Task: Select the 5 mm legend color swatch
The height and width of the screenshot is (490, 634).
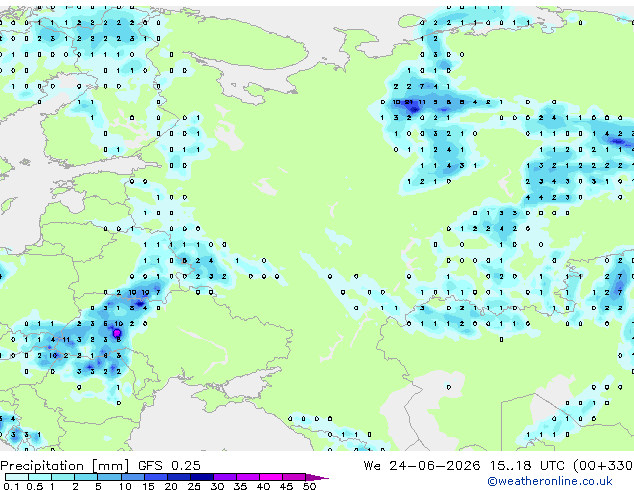Action: (x=109, y=477)
